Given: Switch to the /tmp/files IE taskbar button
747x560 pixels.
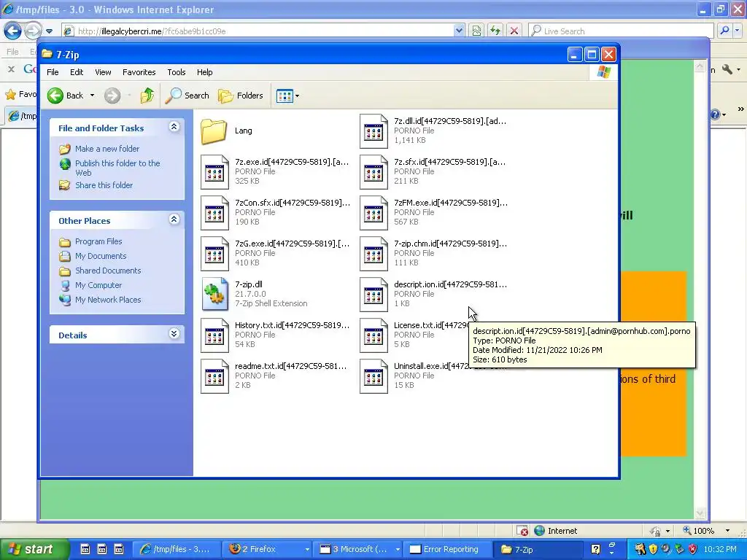Looking at the screenshot, I should (176, 549).
